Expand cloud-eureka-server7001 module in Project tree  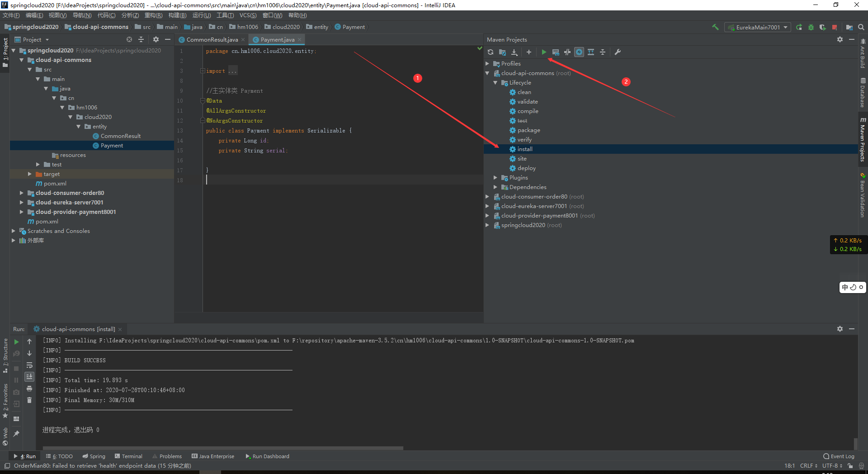pos(21,202)
